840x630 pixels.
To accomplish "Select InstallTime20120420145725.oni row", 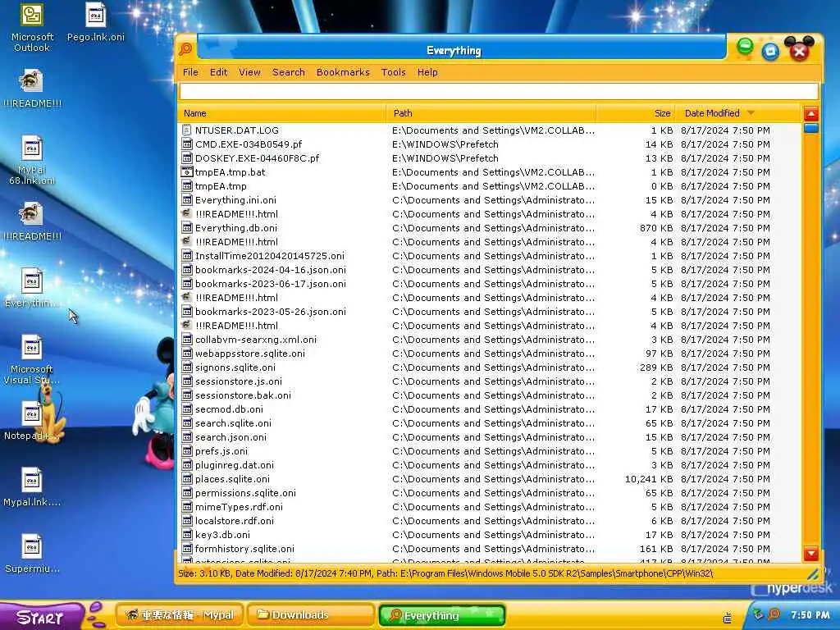I will click(489, 256).
